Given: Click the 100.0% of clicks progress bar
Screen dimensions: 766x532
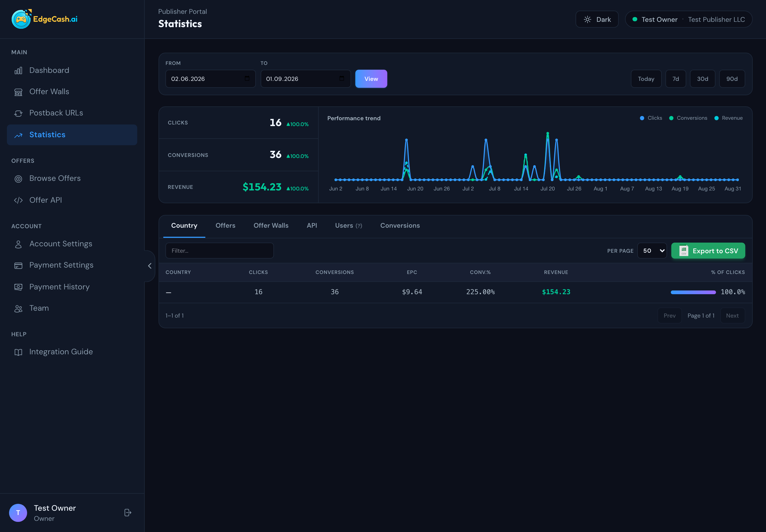Looking at the screenshot, I should coord(693,292).
